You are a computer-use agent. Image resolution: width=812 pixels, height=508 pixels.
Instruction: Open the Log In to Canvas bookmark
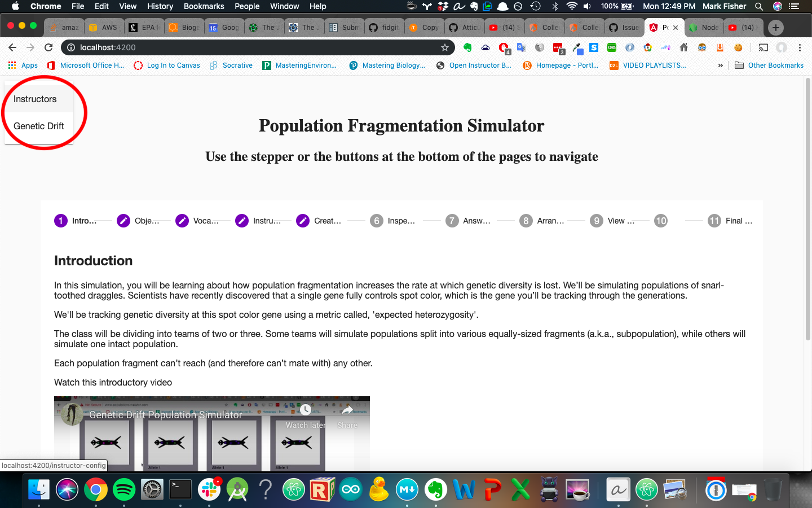click(x=167, y=65)
